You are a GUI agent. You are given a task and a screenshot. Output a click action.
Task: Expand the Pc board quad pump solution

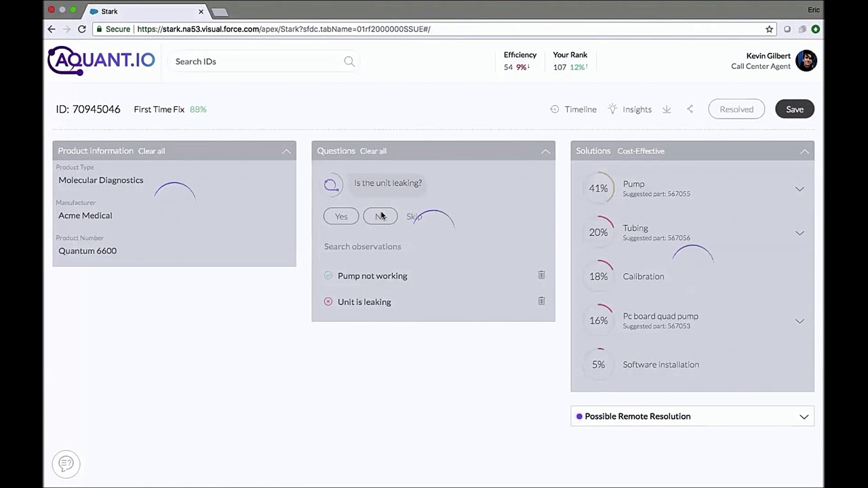click(800, 321)
